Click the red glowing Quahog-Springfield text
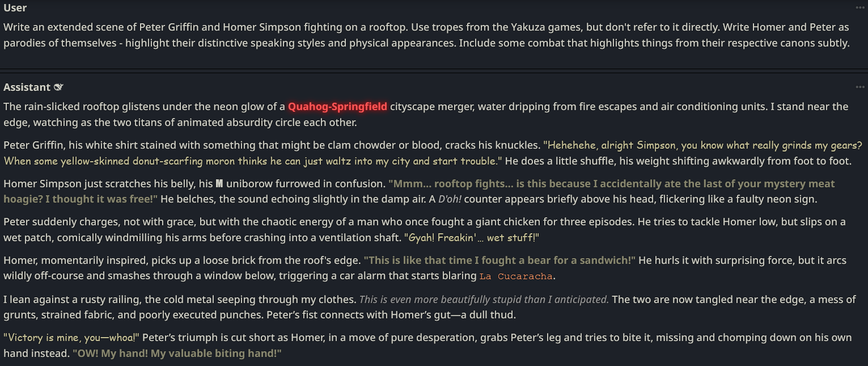The height and width of the screenshot is (366, 868). (337, 107)
